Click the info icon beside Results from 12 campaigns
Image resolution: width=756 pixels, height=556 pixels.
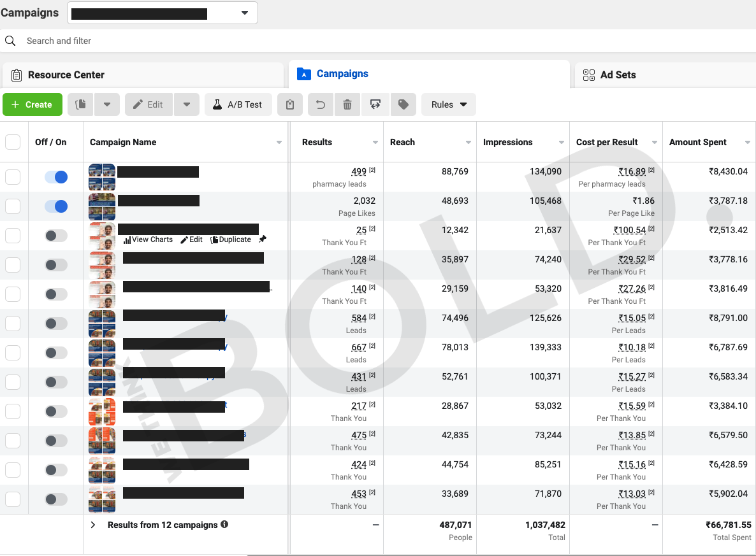[224, 525]
